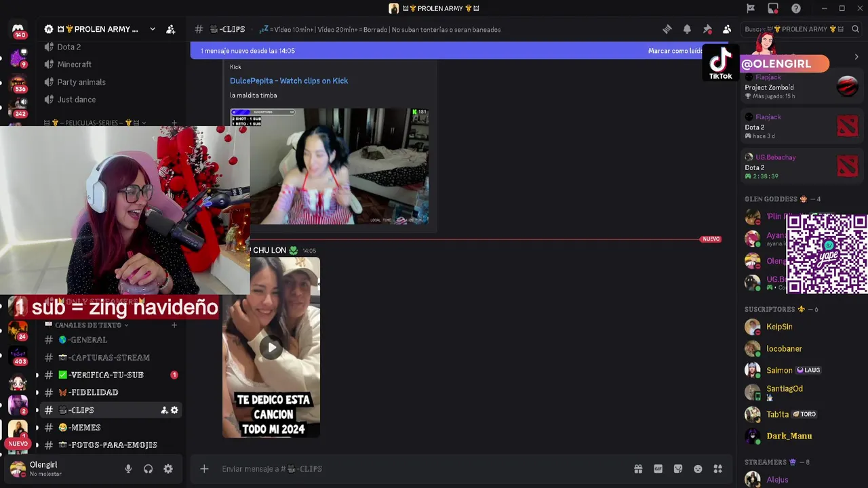Viewport: 868px width, 488px height.
Task: Toggle the member list icon
Action: point(727,29)
